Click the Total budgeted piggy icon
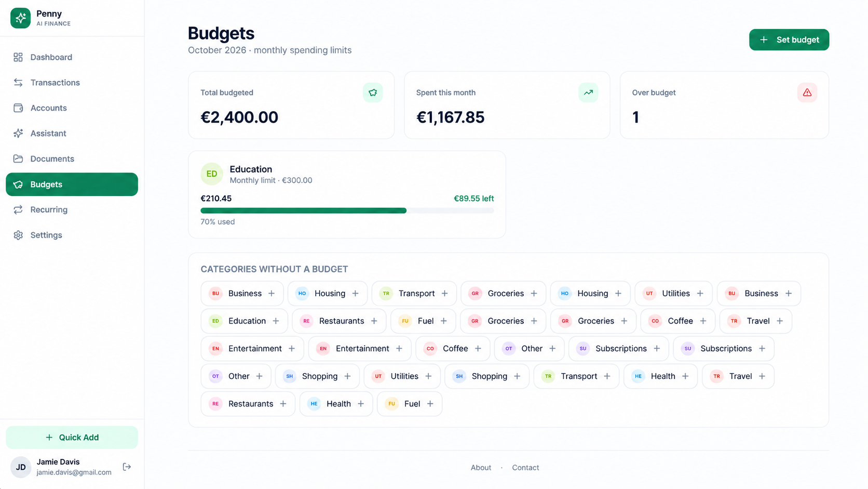This screenshot has width=868, height=489. click(373, 92)
